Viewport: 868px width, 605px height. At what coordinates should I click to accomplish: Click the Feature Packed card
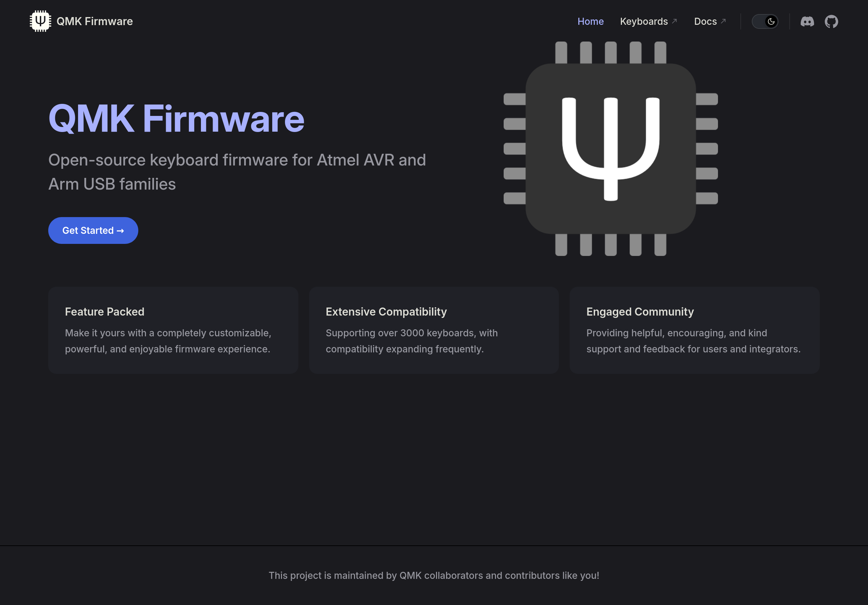[x=173, y=330]
